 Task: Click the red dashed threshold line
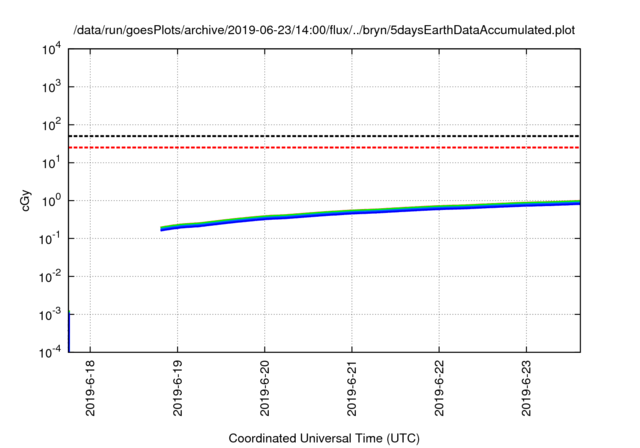(x=324, y=147)
